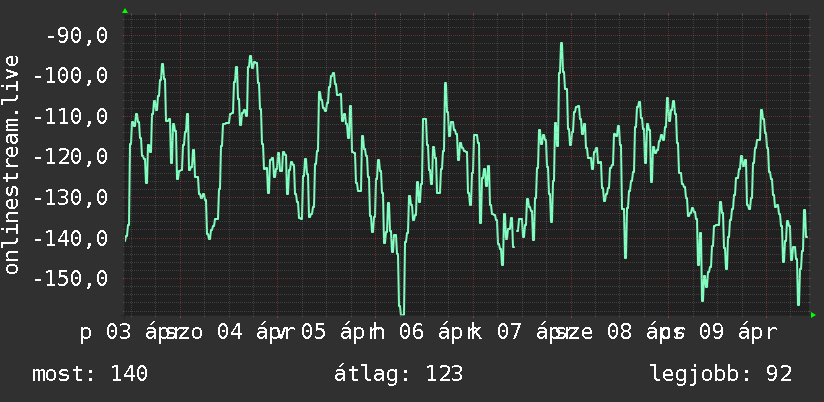The image size is (824, 402).
Task: Click the 'átlag: 123' average value
Action: coord(398,374)
